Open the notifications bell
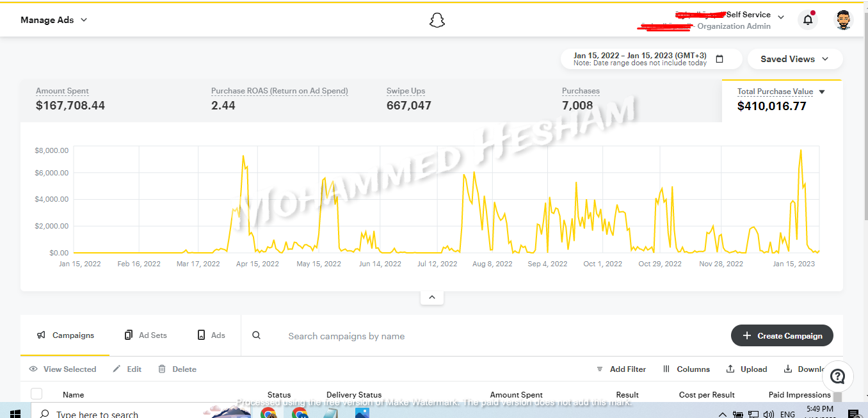The image size is (868, 418). click(808, 20)
